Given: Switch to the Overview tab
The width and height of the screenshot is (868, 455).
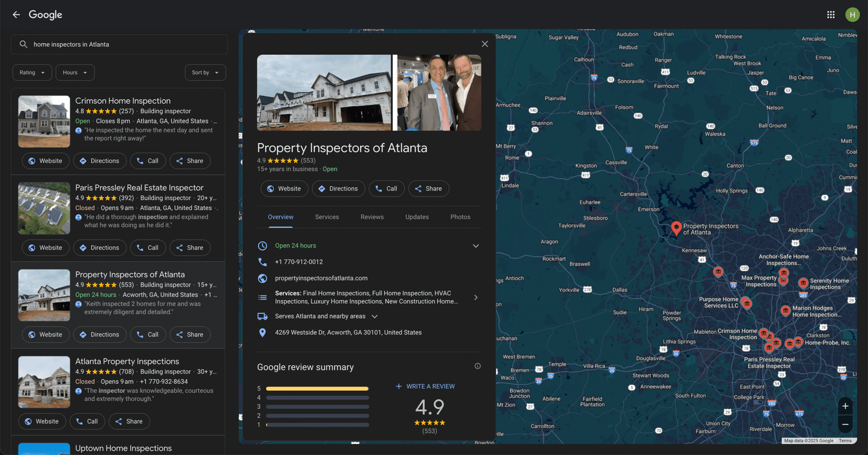Looking at the screenshot, I should coord(280,217).
